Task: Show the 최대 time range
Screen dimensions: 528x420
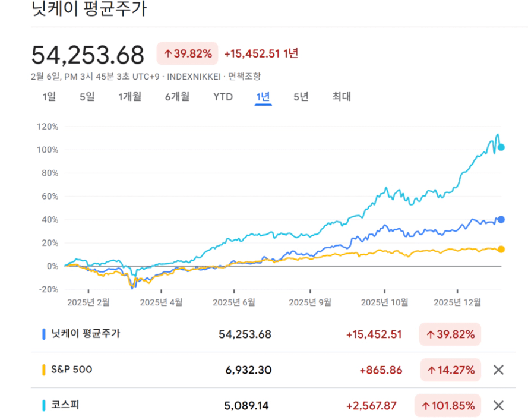Action: pos(342,97)
